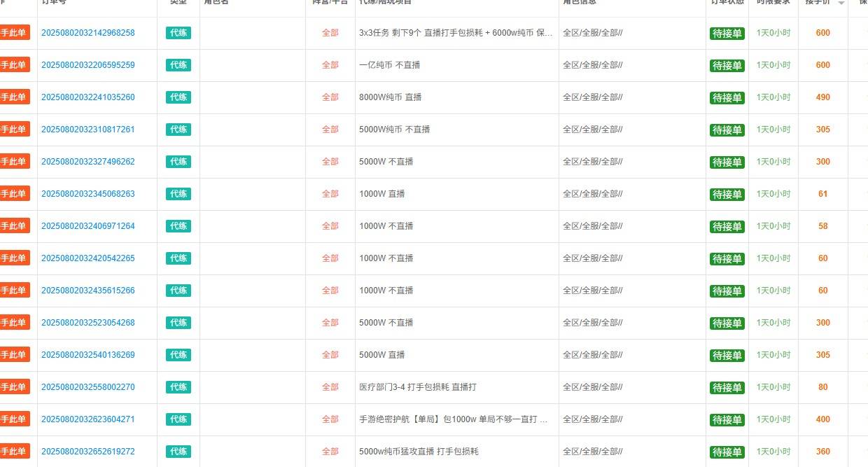Accept the order for 8000W纯币 直播
This screenshot has width=868, height=467.
14,97
